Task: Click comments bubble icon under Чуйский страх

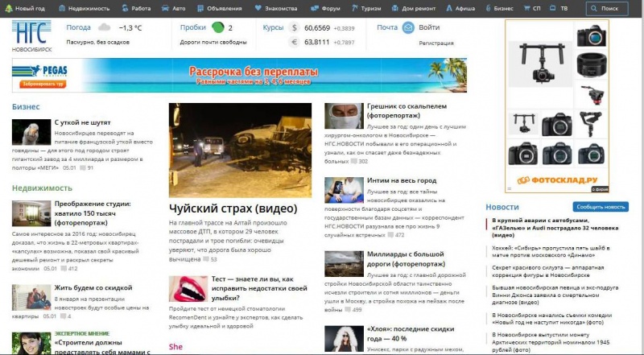Action: [x=205, y=260]
